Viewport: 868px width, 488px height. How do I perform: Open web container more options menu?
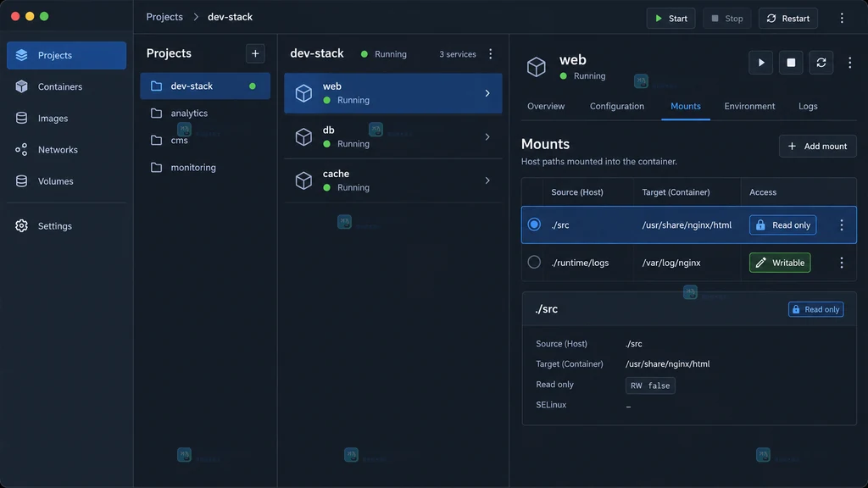pyautogui.click(x=849, y=63)
